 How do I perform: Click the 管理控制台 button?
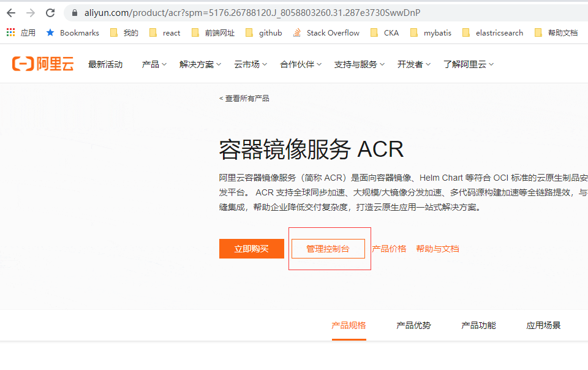click(x=328, y=249)
